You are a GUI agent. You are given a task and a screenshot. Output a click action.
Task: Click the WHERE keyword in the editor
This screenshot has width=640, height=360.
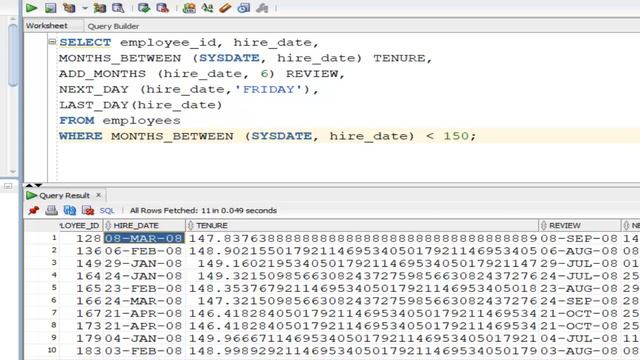80,136
